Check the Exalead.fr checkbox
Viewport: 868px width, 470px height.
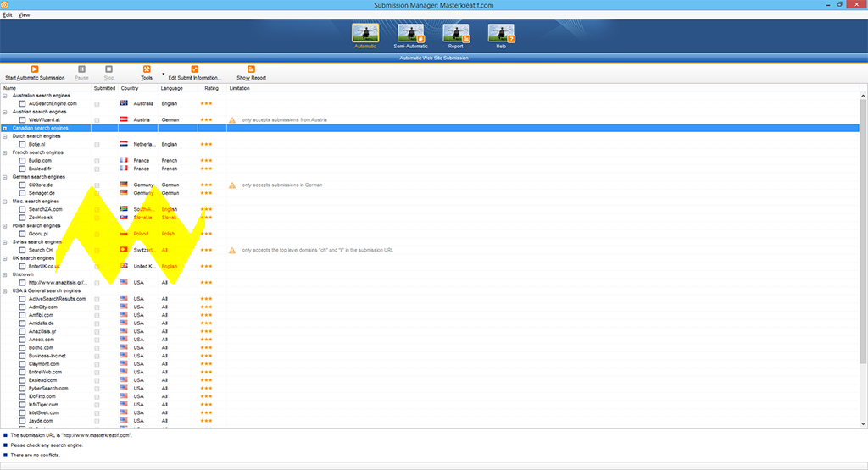coord(22,169)
